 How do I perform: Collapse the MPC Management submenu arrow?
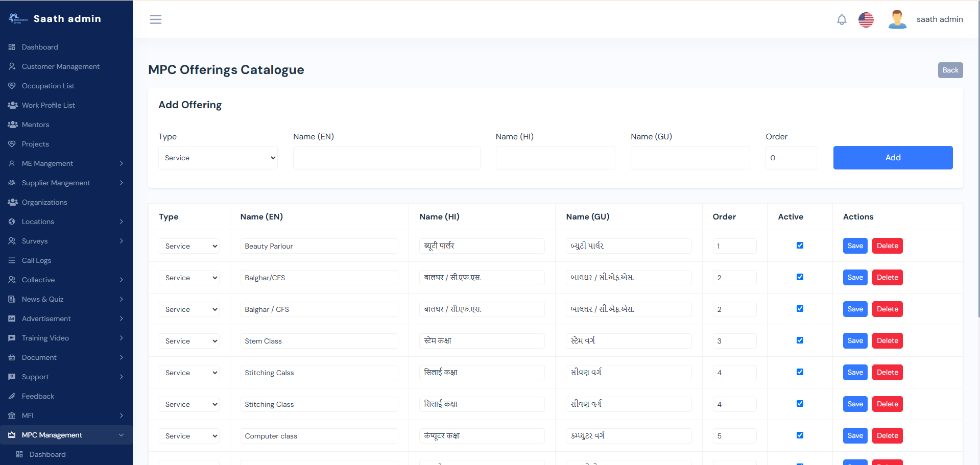point(122,435)
